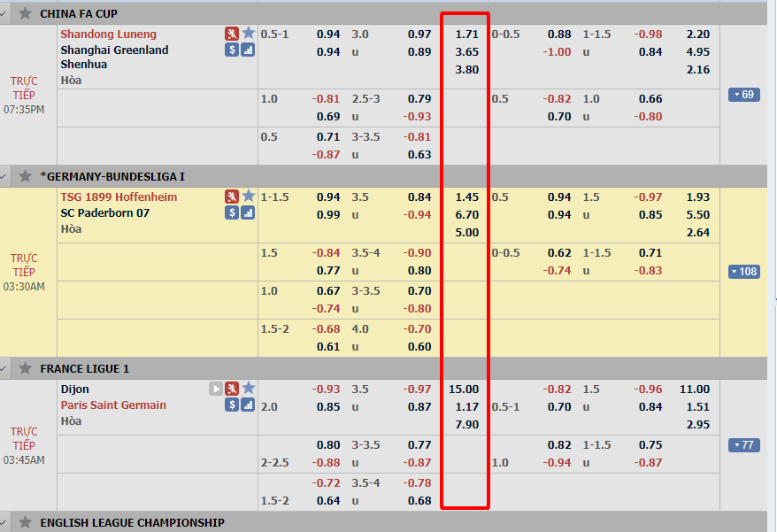Click the *GERMANY-BUNDESLIGA I league title
The width and height of the screenshot is (777, 532).
(112, 176)
